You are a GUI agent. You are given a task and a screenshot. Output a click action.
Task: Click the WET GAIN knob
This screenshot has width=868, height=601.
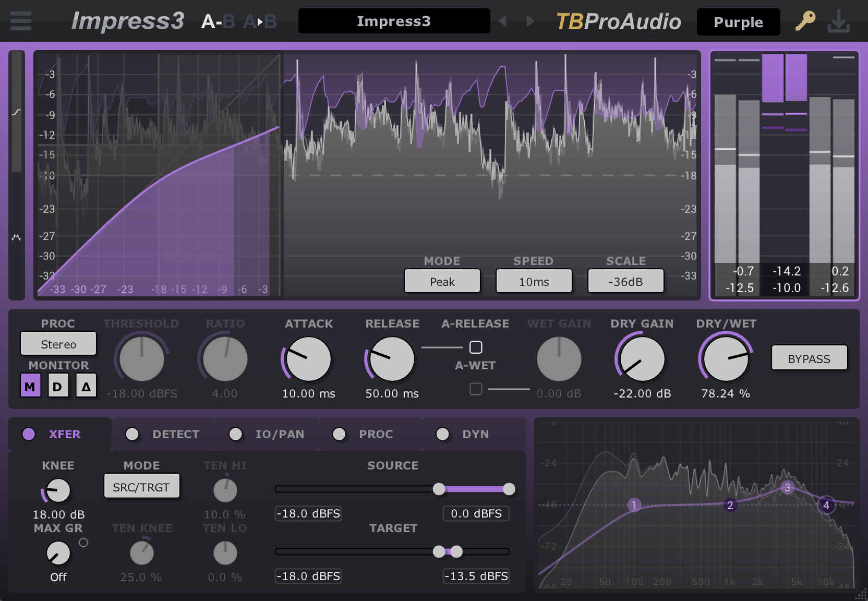pyautogui.click(x=559, y=359)
